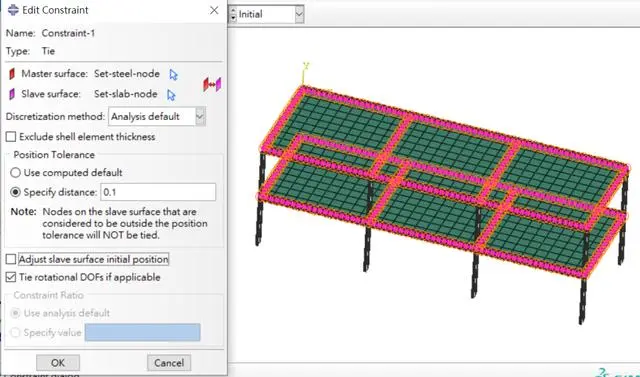Pick master surface with arrow icon

[173, 75]
